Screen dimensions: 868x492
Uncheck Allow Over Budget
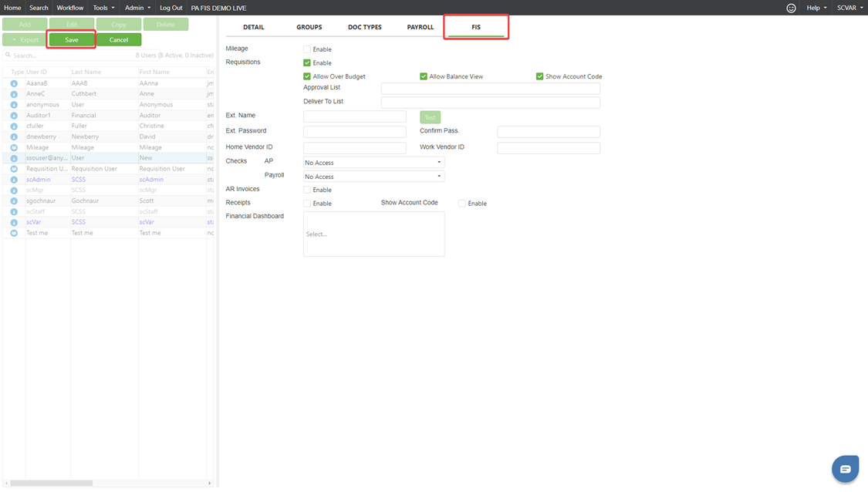(x=307, y=76)
